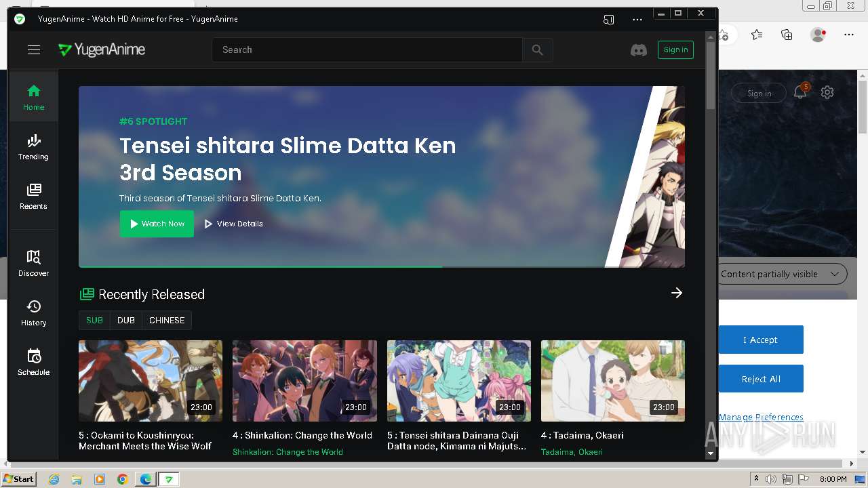Click the green Tadaima, Okaeri link
Image resolution: width=868 pixels, height=488 pixels.
pyautogui.click(x=572, y=451)
